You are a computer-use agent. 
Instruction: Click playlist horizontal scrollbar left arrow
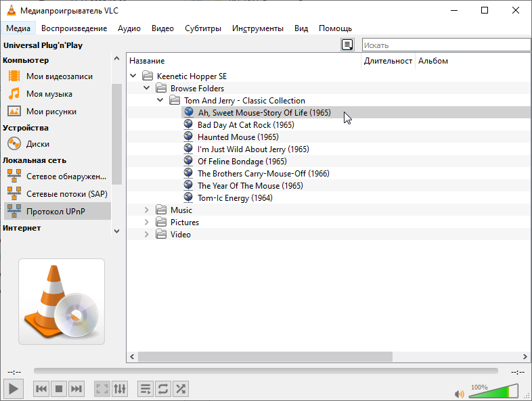pos(132,356)
